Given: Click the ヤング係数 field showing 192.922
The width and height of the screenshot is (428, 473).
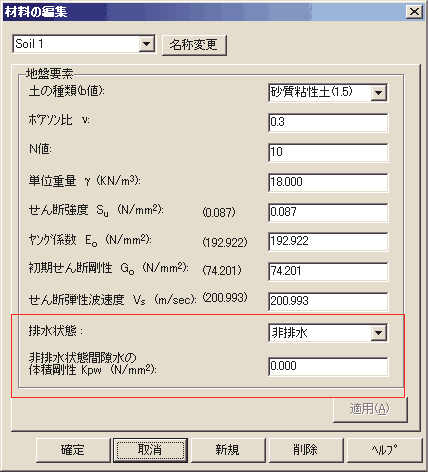Looking at the screenshot, I should coord(328,242).
